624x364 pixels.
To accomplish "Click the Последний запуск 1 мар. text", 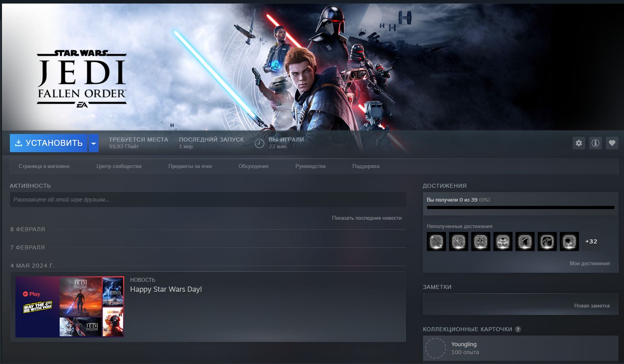I will (x=211, y=143).
